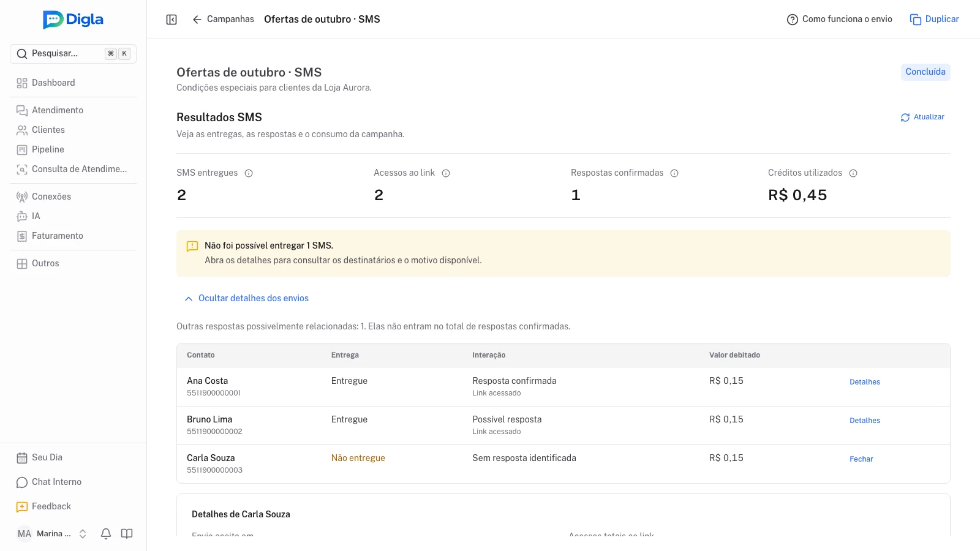Image resolution: width=980 pixels, height=551 pixels.
Task: Click the Não entregue status text
Action: [358, 458]
